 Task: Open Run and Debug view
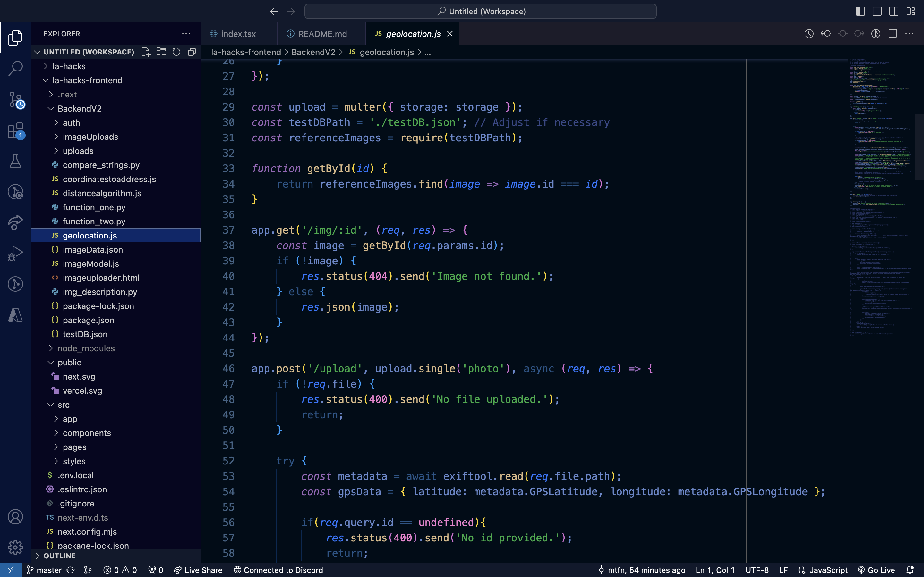click(x=15, y=253)
